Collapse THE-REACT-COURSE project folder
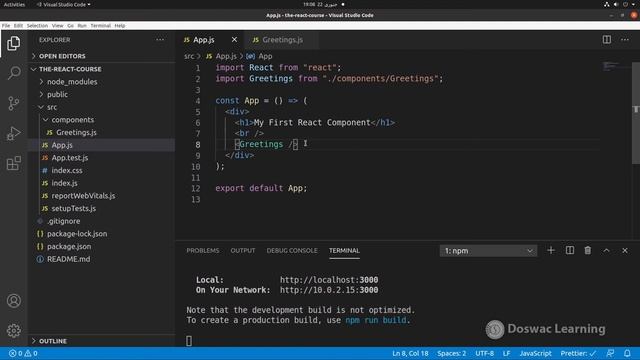The image size is (640, 360). point(70,69)
